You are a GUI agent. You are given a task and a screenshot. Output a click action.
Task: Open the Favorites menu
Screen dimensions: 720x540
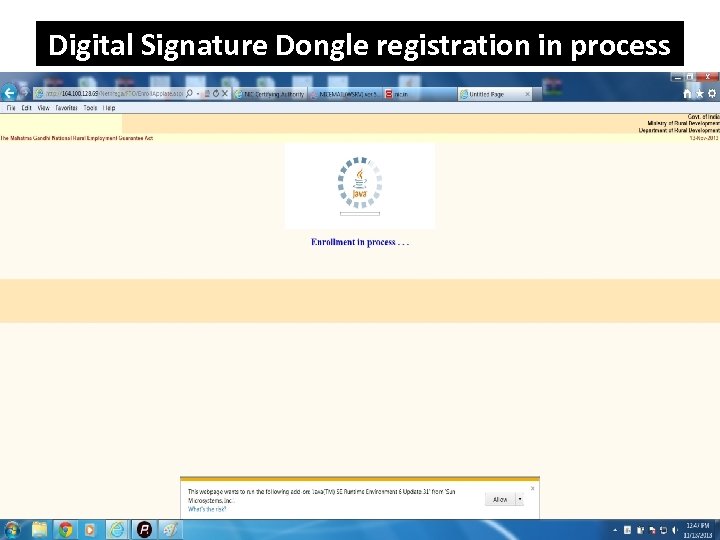coord(66,108)
